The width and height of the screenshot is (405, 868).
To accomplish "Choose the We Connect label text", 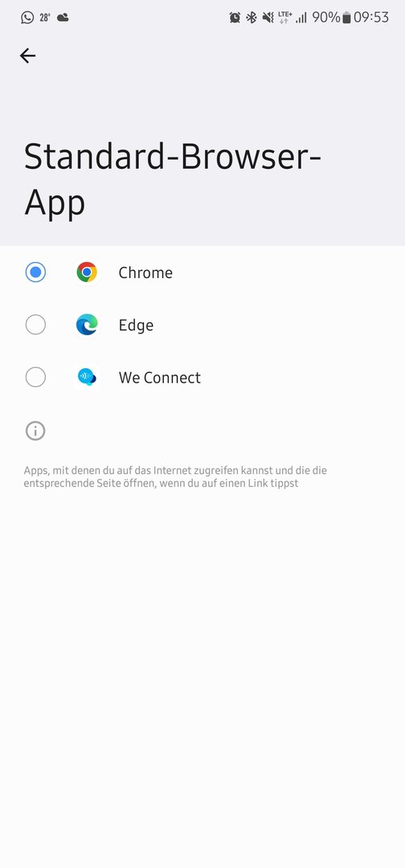I will click(x=159, y=378).
